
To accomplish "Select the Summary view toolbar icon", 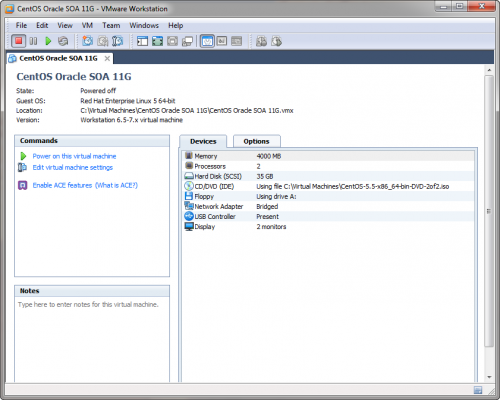I will [x=207, y=41].
